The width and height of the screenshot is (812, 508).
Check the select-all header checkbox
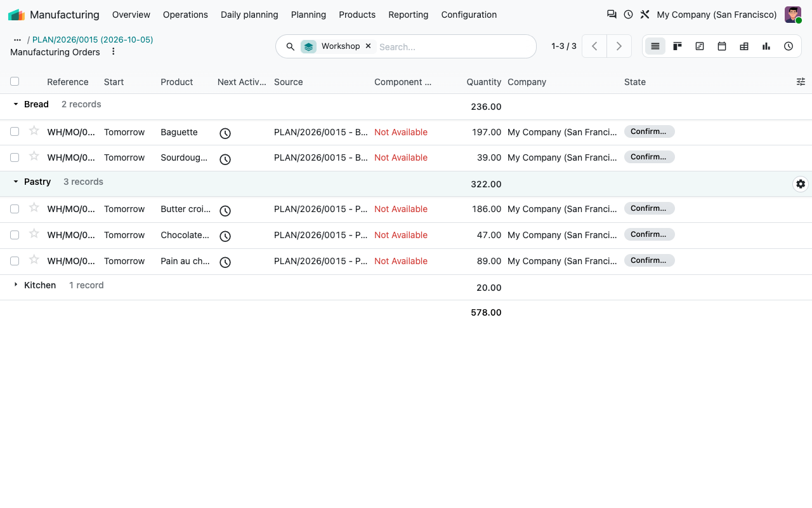[x=15, y=81]
